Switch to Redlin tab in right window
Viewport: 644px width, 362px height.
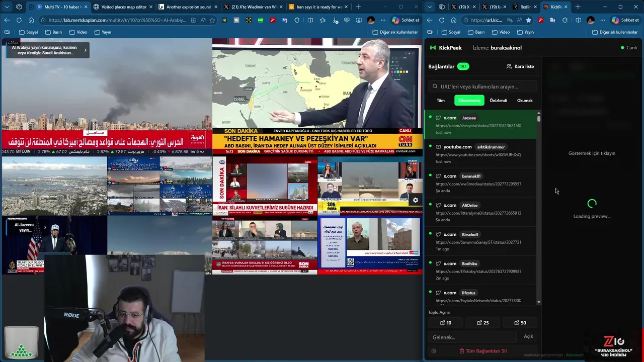click(523, 7)
